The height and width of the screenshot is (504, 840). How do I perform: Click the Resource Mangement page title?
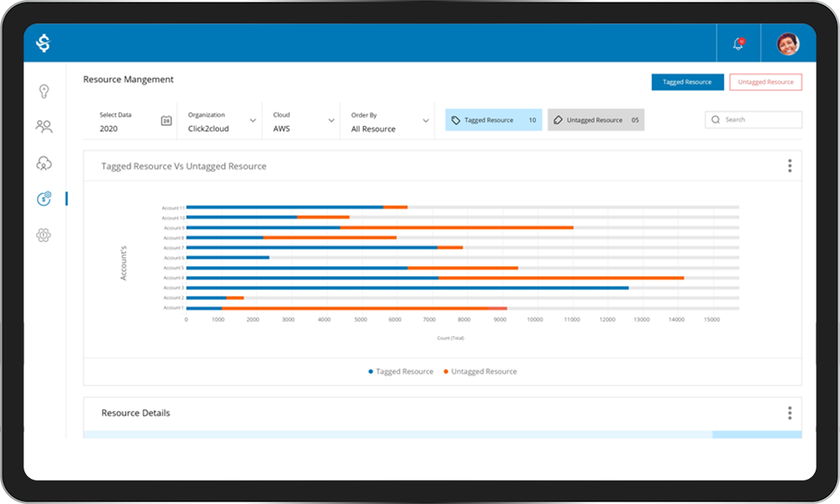(x=129, y=79)
